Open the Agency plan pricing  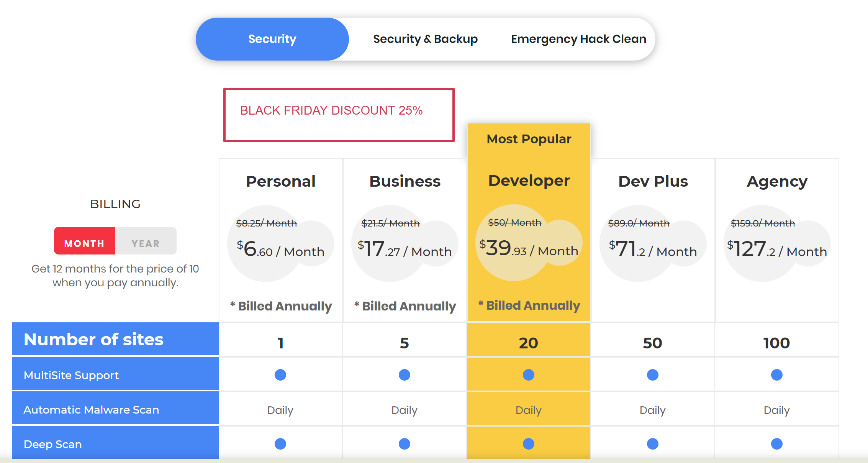[776, 181]
